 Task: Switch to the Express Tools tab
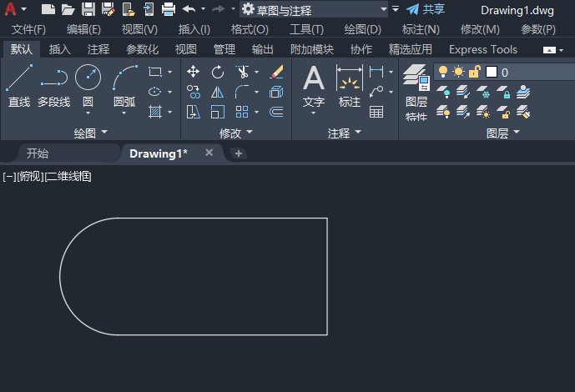tap(483, 49)
